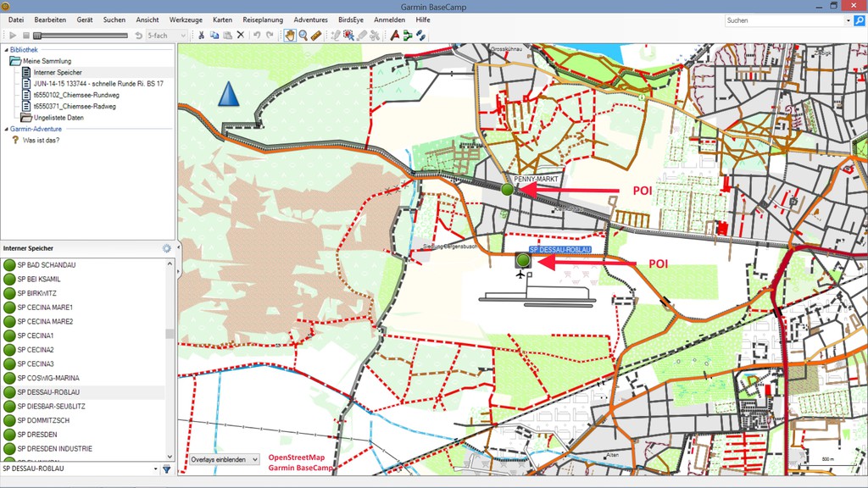Click the Was ist das? link
This screenshot has width=868, height=488.
coord(41,140)
